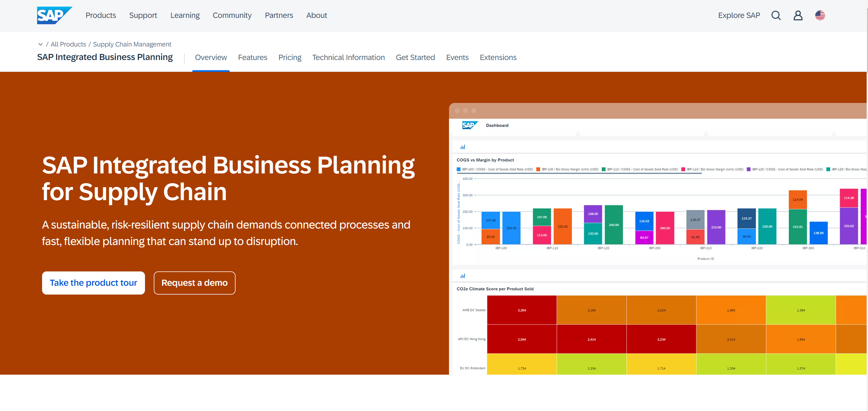Viewport: 868px width, 411px height.
Task: Click the bar chart icon above COGS chart
Action: [463, 147]
